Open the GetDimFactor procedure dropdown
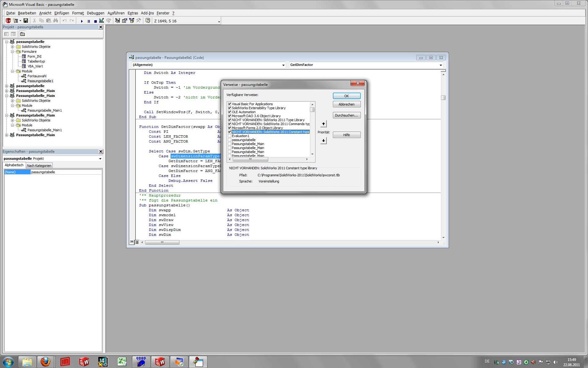 [x=441, y=65]
